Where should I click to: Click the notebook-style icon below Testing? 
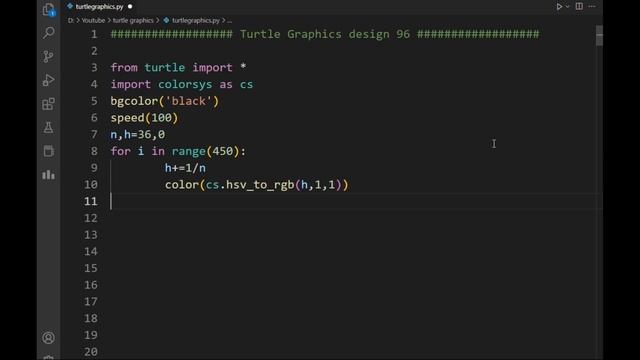[48, 151]
